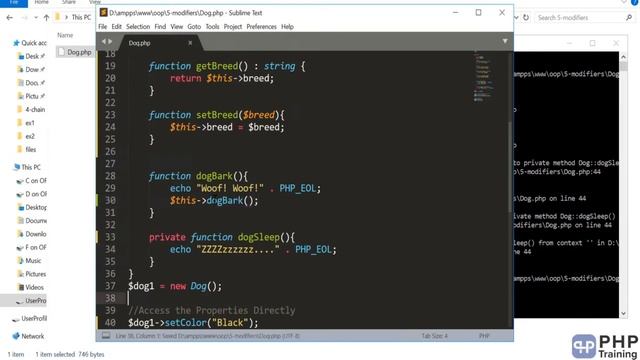Open the View menu in Sublime Text
The image size is (640, 360).
pyautogui.click(x=176, y=27)
